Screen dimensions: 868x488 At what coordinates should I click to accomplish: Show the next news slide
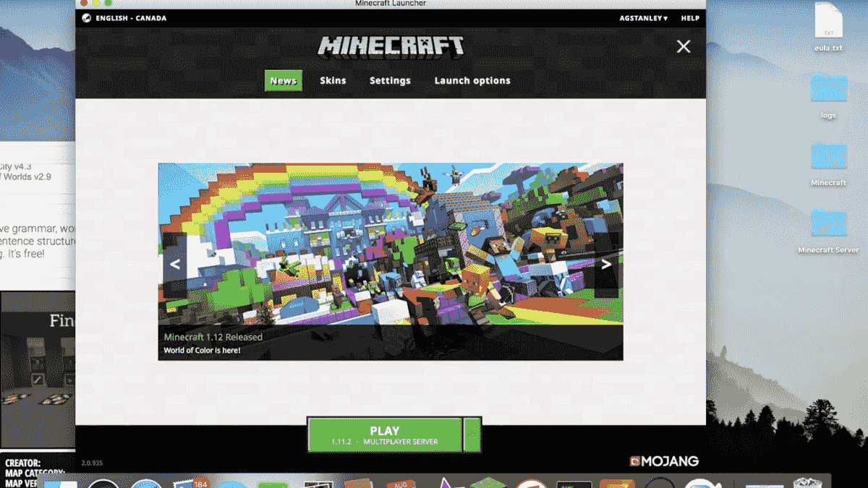(x=606, y=264)
